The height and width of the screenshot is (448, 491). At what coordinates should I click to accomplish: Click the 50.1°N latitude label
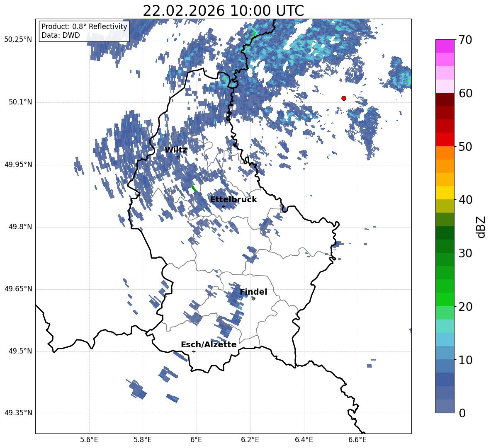click(x=20, y=102)
